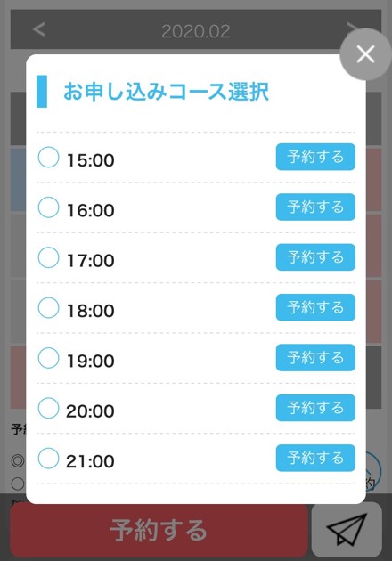This screenshot has height=561, width=392.
Task: Select the 19:00 radio button
Action: point(48,358)
